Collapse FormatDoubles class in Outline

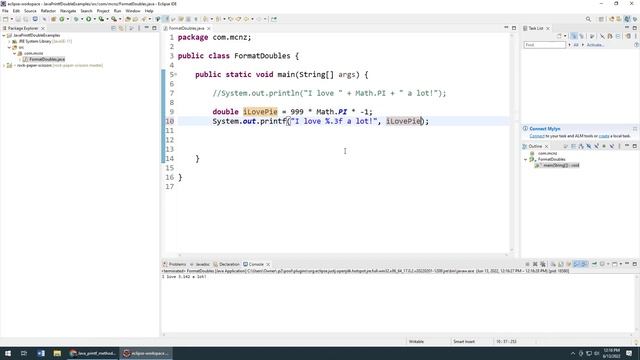click(x=526, y=160)
